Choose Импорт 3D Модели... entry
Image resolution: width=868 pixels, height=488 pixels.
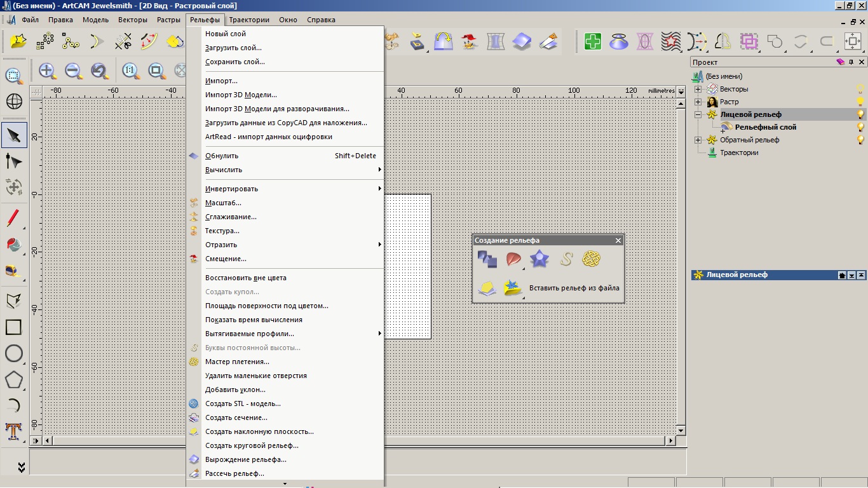click(x=285, y=95)
